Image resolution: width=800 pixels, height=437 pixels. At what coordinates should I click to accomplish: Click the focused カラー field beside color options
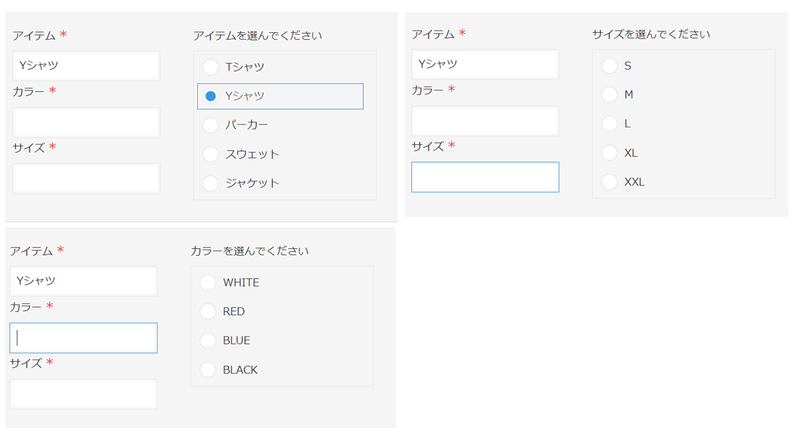tap(84, 338)
